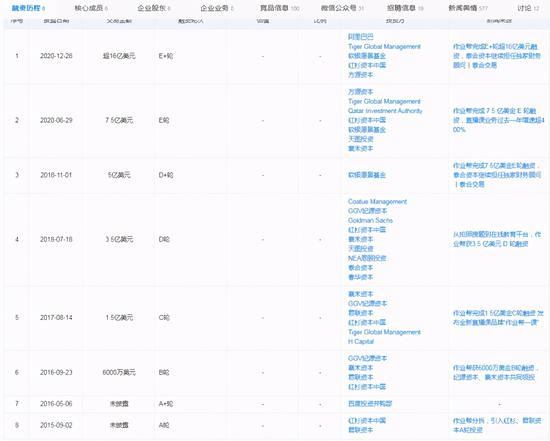Click the 阿里巴巴 investor link

pos(360,37)
